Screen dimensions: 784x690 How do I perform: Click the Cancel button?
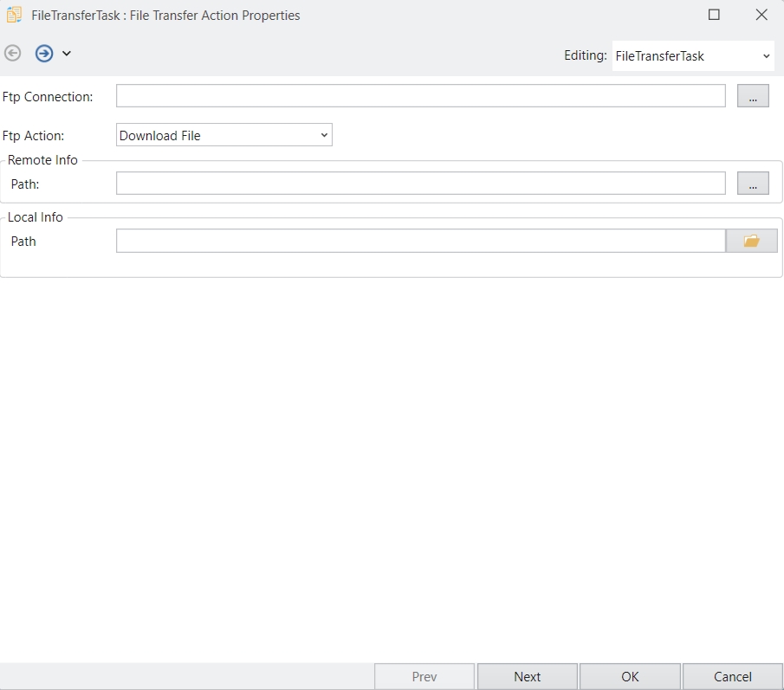point(732,677)
